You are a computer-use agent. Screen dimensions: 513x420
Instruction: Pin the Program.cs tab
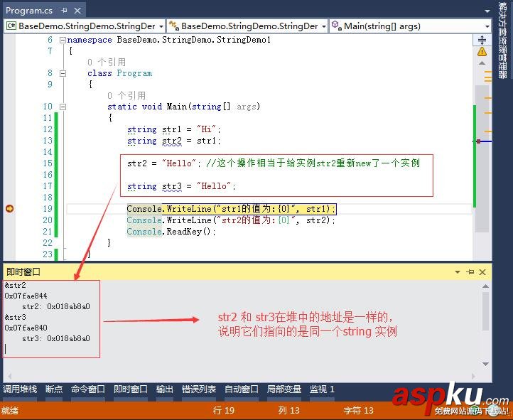coord(64,11)
